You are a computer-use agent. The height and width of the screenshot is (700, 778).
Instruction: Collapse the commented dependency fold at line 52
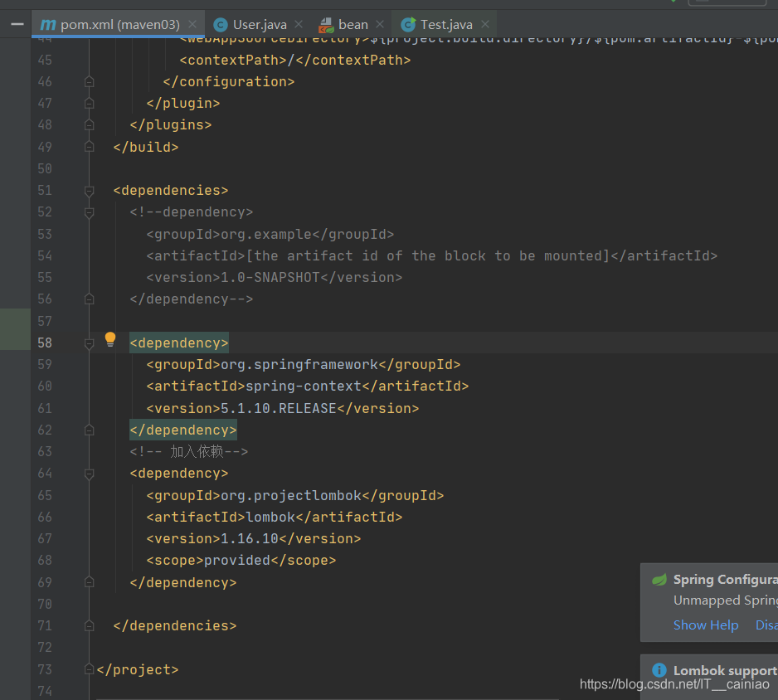90,212
